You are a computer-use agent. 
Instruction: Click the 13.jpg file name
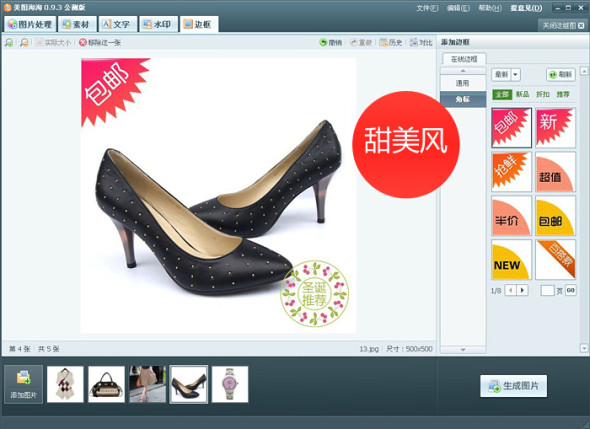pos(369,349)
